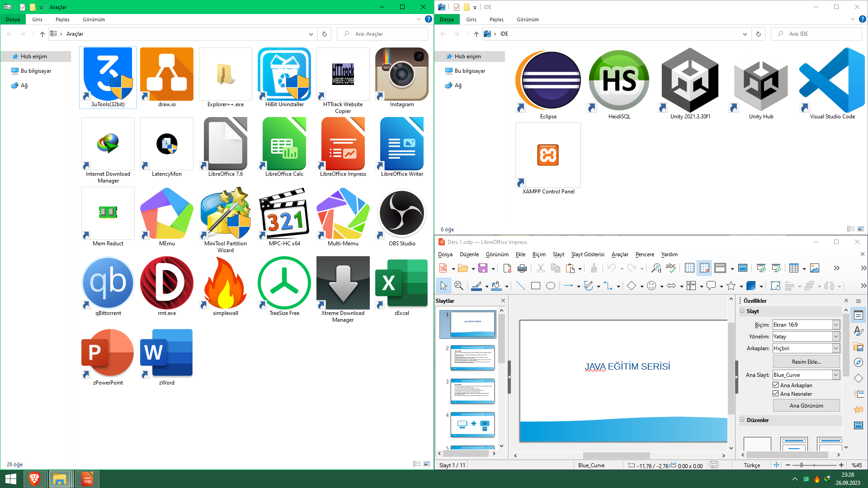Screen dimensions: 868x488
Task: Open the Ana Slayt Blue_Curve dropdown
Action: click(x=836, y=375)
